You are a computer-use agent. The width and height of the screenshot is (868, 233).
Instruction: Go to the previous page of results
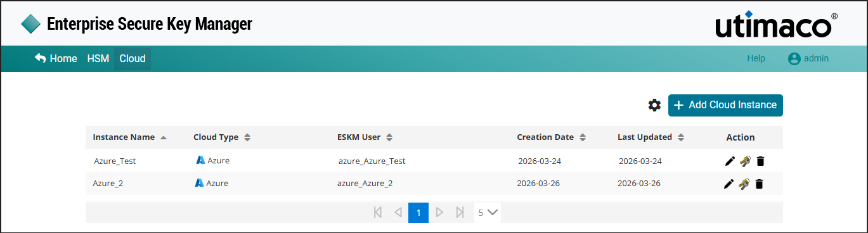coord(398,213)
